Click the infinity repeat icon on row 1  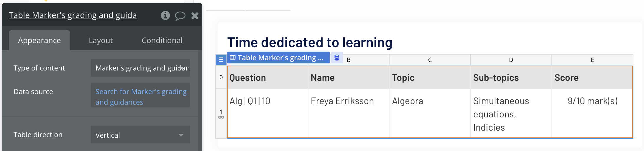pos(221,117)
